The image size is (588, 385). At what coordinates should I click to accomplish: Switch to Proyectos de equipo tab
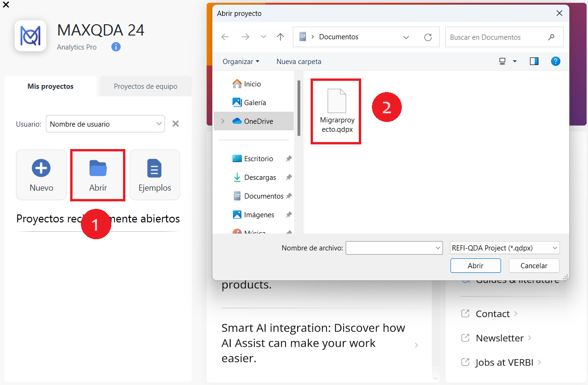tap(145, 86)
